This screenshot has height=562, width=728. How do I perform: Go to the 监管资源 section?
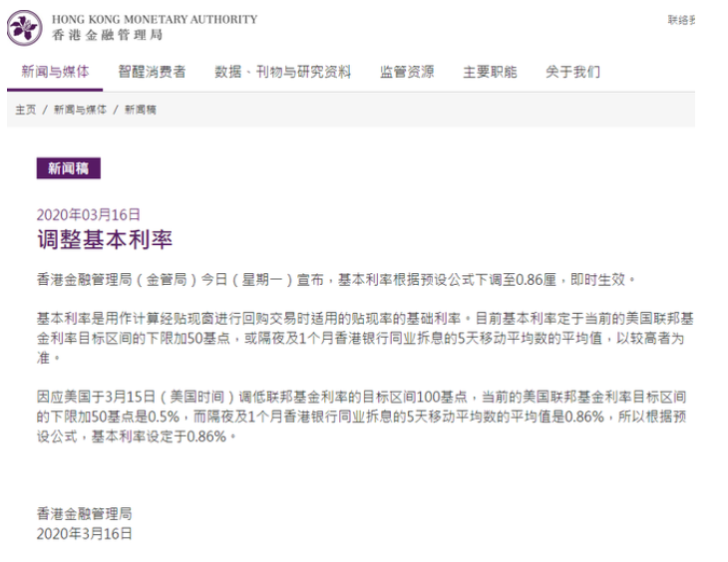[x=407, y=72]
